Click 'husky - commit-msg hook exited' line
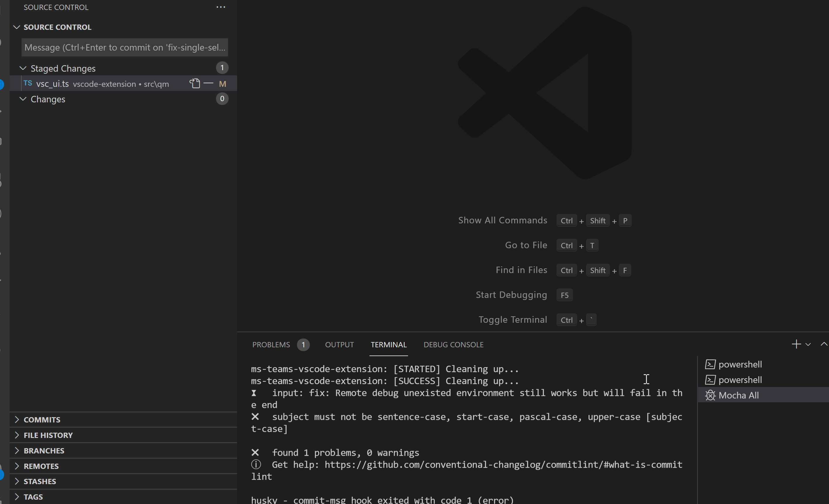Viewport: 829px width, 504px height. click(382, 500)
